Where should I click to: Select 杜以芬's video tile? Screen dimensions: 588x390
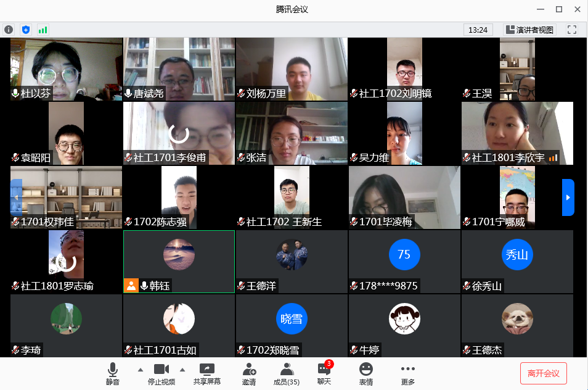click(x=67, y=68)
